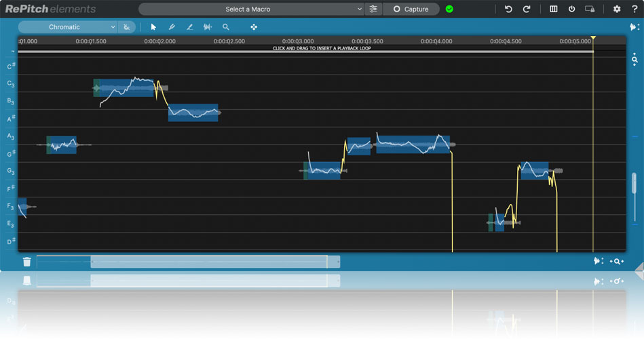Toggle the lock icon in the header

point(590,9)
